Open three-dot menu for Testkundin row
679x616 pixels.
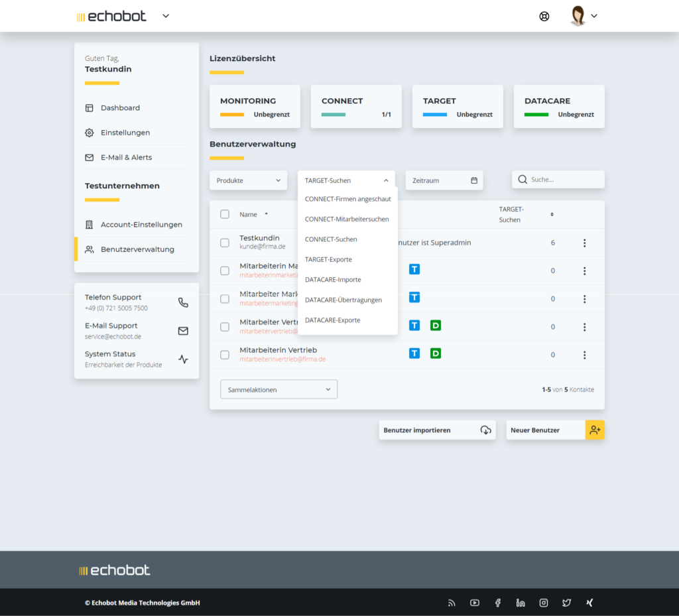(584, 243)
